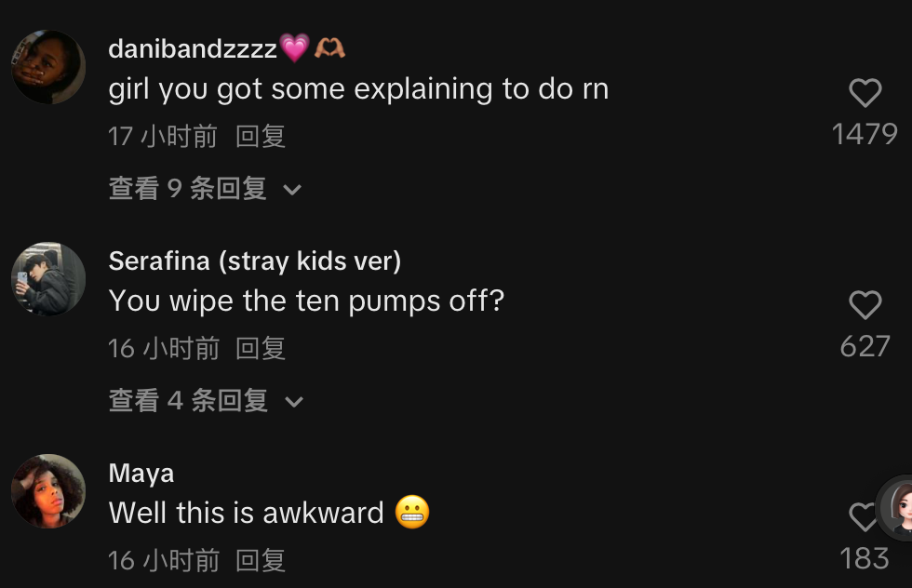Reply (回复) to danibandzzzz's comment
The width and height of the screenshot is (912, 588).
pos(261,137)
